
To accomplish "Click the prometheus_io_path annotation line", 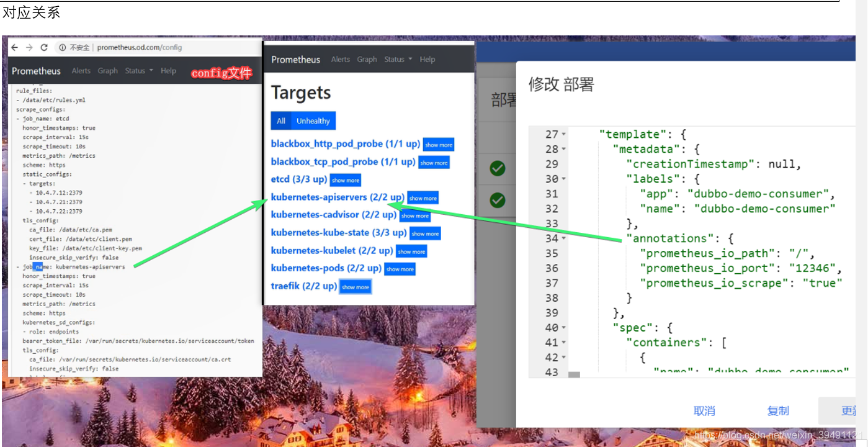I will pos(727,253).
